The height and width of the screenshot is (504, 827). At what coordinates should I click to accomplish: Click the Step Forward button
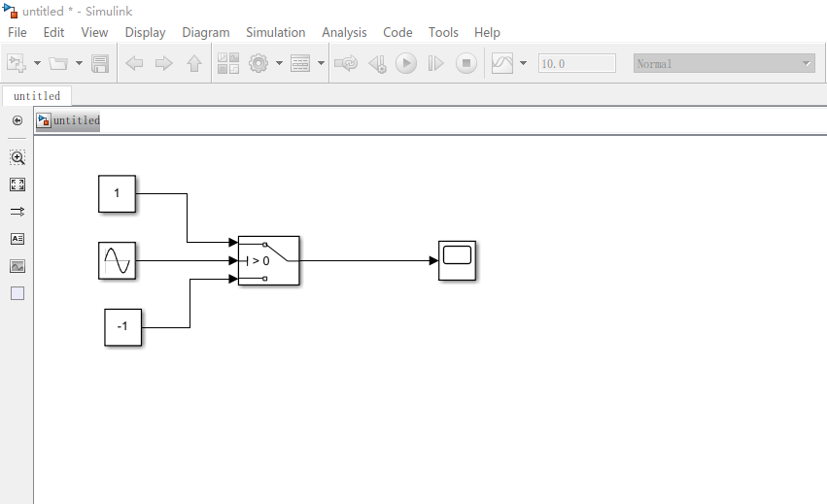(x=435, y=63)
